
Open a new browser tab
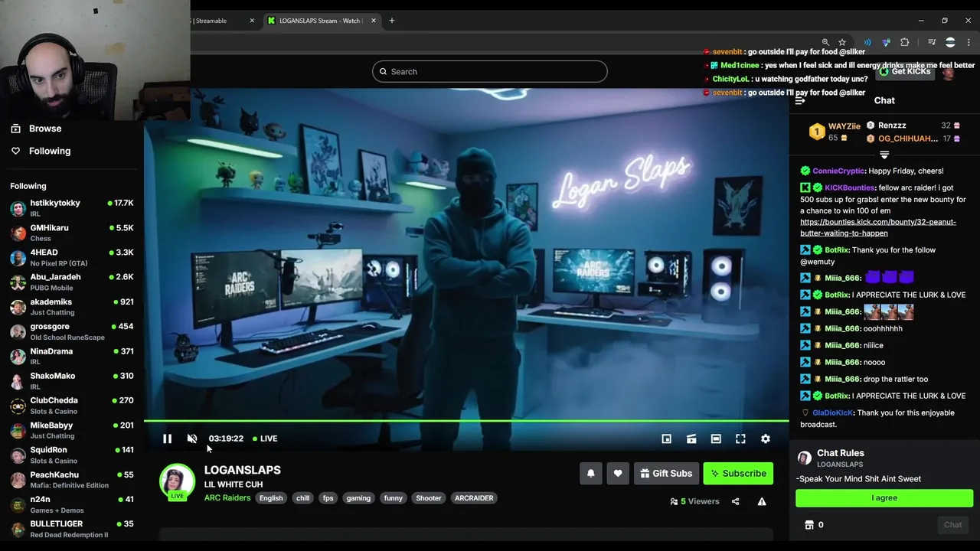(x=392, y=21)
